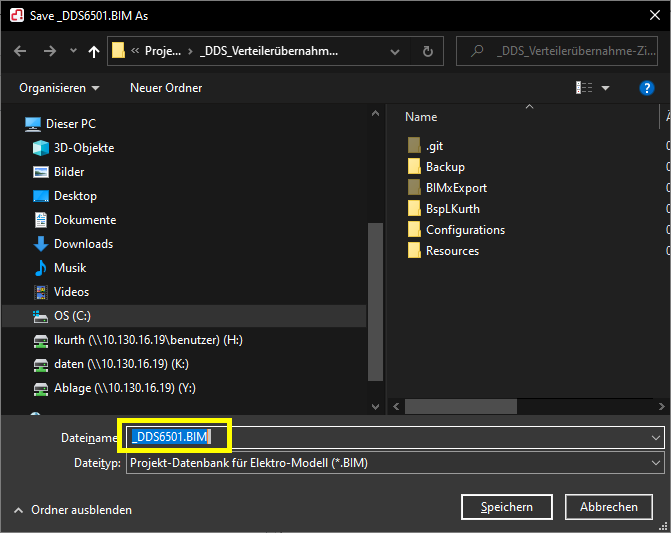The height and width of the screenshot is (533, 671).
Task: Click the .git folder icon
Action: 414,145
